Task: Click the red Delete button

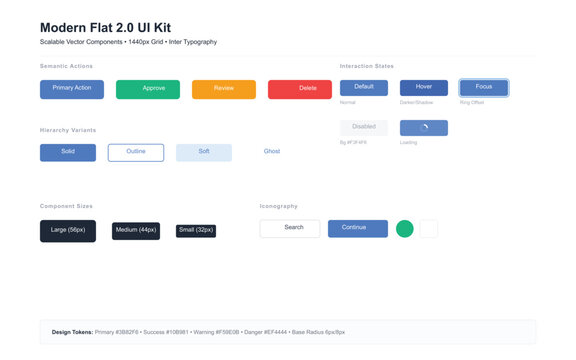Action: (300, 89)
